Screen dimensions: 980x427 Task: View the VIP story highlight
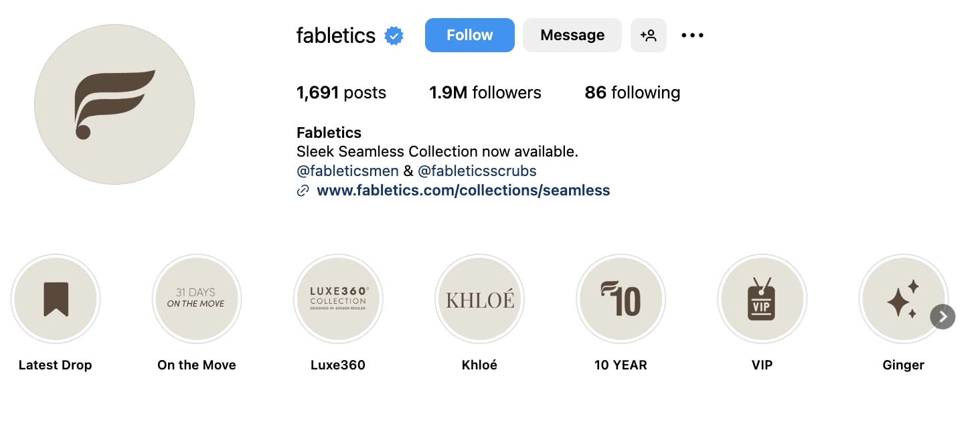[x=762, y=298]
